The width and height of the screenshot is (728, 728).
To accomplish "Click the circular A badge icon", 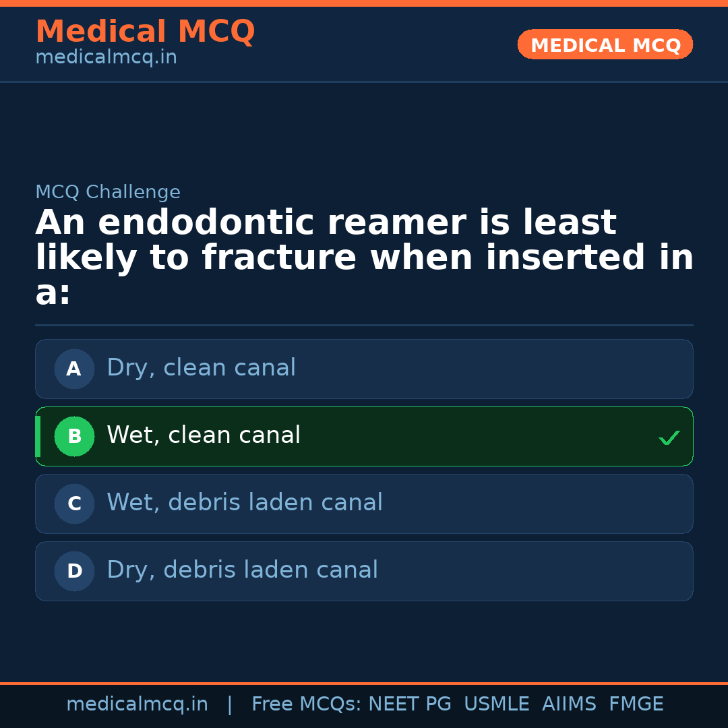I will tap(74, 369).
